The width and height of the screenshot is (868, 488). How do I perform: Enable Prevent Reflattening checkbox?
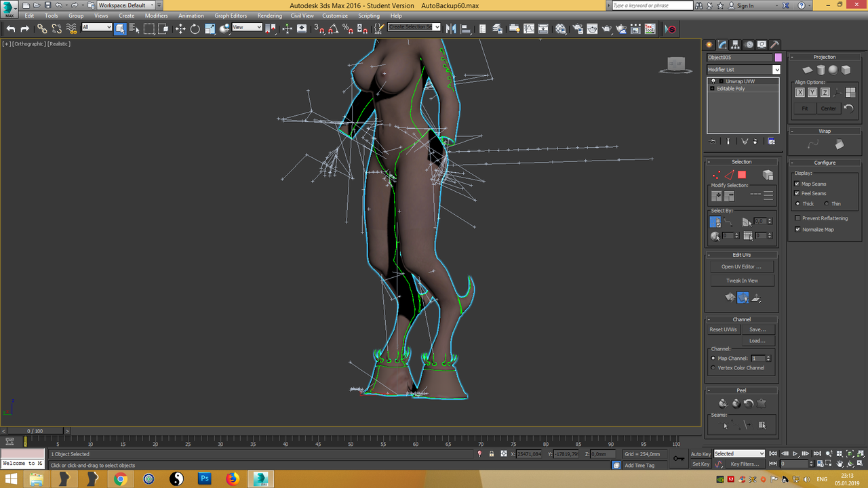coord(797,218)
